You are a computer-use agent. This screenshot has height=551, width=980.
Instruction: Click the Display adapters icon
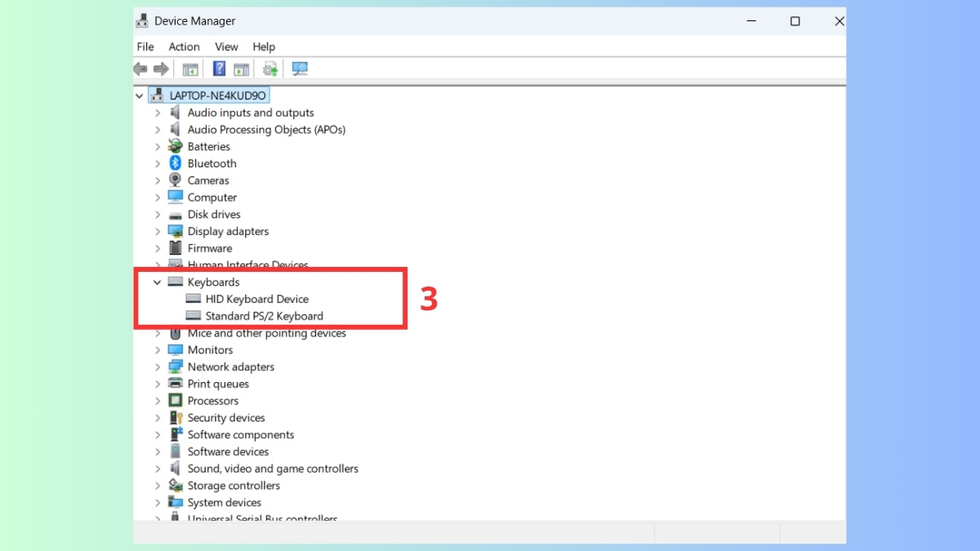pyautogui.click(x=175, y=231)
